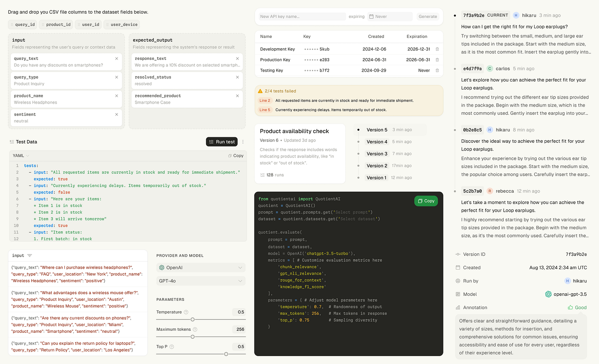Click the Run test button
The height and width of the screenshot is (364, 599).
(x=222, y=142)
